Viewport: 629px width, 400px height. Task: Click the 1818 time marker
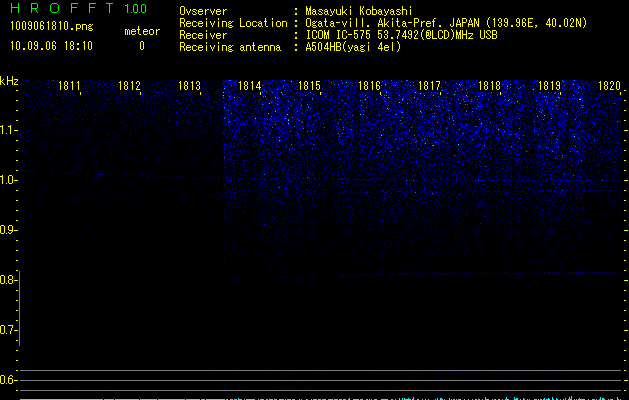[489, 86]
